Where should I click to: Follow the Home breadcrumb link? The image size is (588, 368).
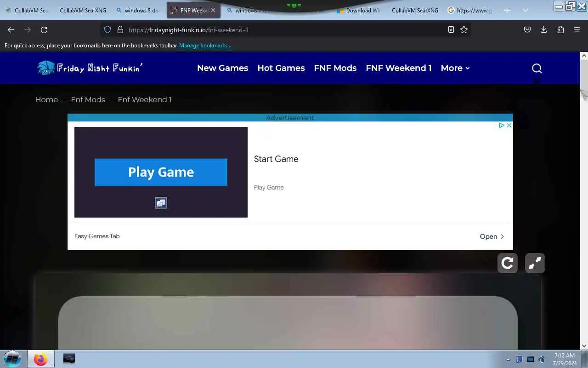click(46, 99)
